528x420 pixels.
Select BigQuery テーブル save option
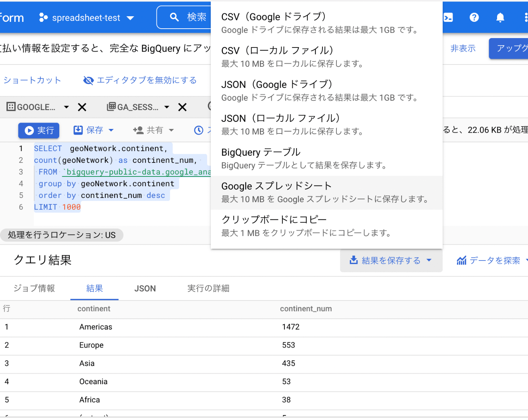pyautogui.click(x=327, y=158)
